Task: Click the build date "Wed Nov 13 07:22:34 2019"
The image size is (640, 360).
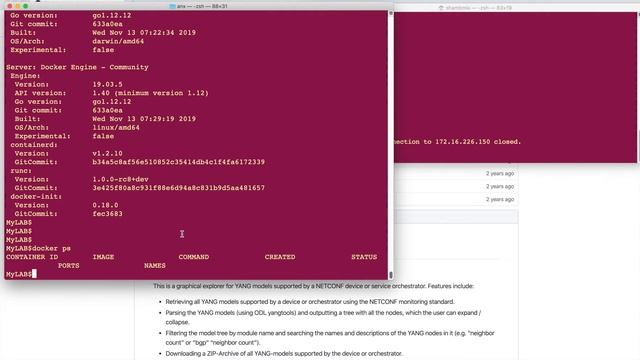Action: [144, 33]
